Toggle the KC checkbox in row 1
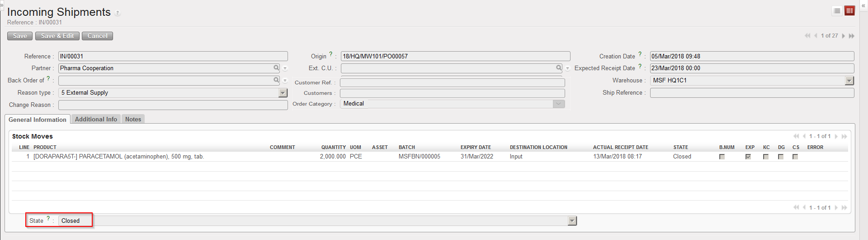868x240 pixels. [x=766, y=157]
